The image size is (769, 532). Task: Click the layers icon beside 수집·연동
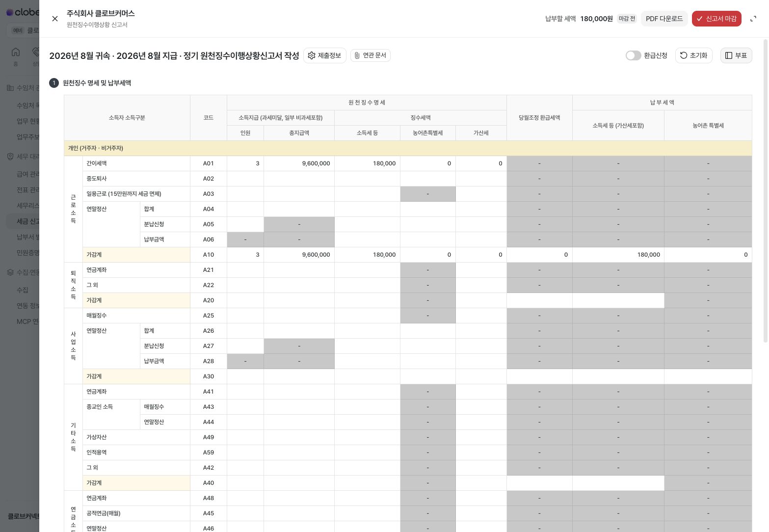pos(10,272)
